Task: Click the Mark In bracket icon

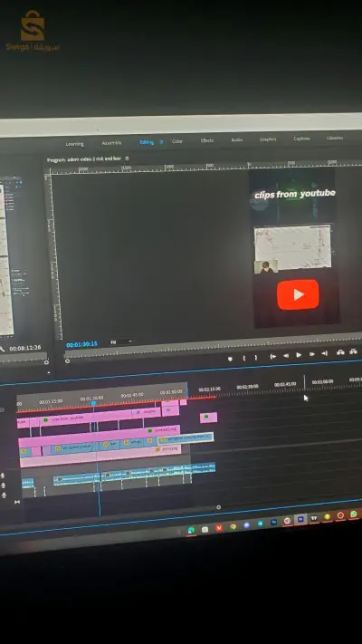Action: click(243, 358)
